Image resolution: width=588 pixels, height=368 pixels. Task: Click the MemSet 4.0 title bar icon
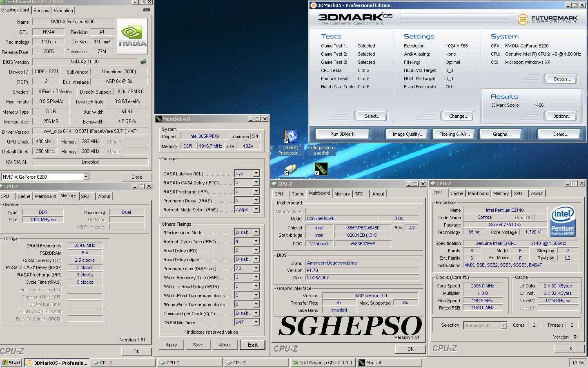click(159, 119)
